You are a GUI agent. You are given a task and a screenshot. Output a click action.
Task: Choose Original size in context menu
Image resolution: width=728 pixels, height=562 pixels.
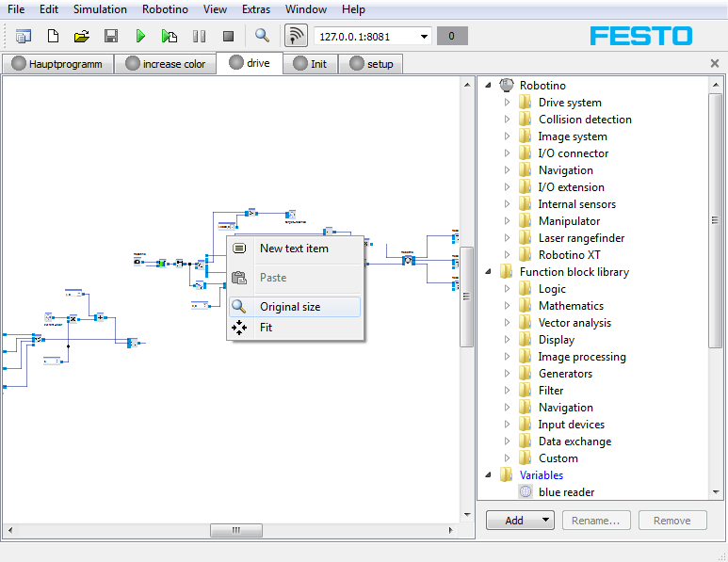pyautogui.click(x=295, y=307)
